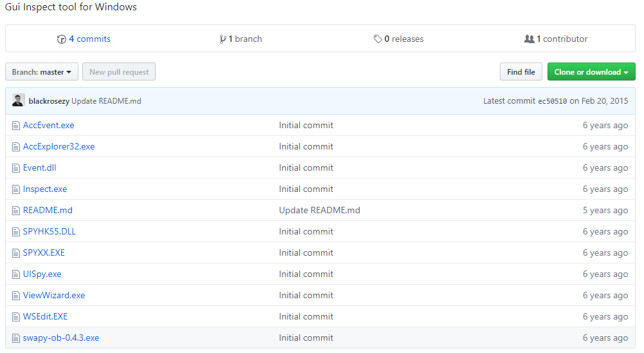Screen dimensions: 644x353
Task: Open the 0 releases link
Action: 404,39
